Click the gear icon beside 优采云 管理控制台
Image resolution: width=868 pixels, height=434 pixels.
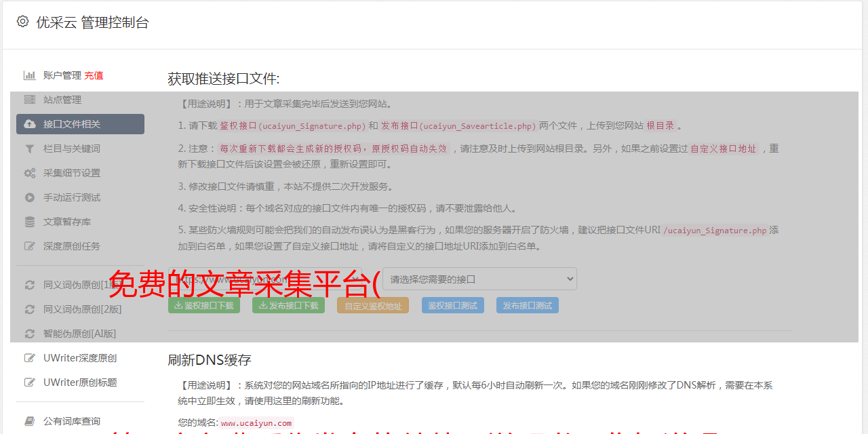tap(22, 22)
